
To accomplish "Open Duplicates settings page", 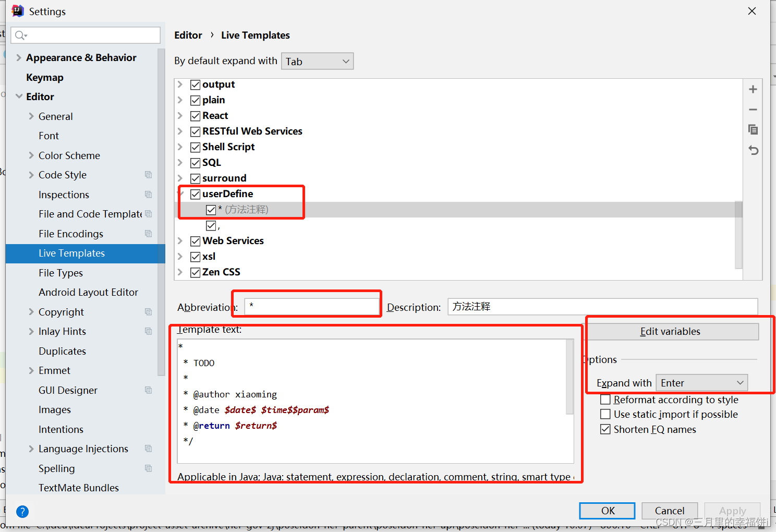I will coord(62,351).
